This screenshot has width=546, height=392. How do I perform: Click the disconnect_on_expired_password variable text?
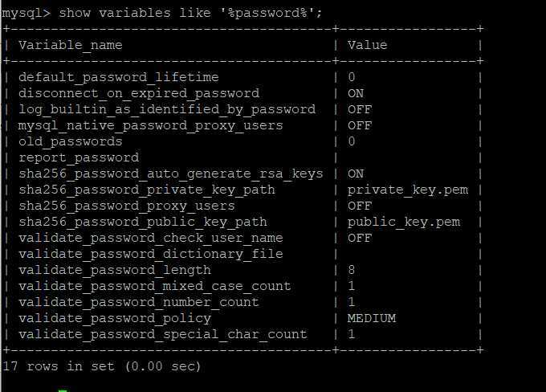tap(139, 93)
